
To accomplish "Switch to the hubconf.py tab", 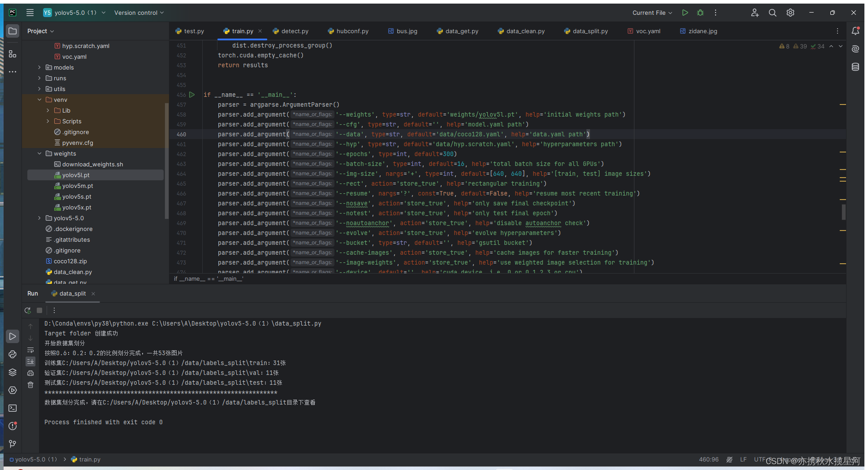I will 348,31.
